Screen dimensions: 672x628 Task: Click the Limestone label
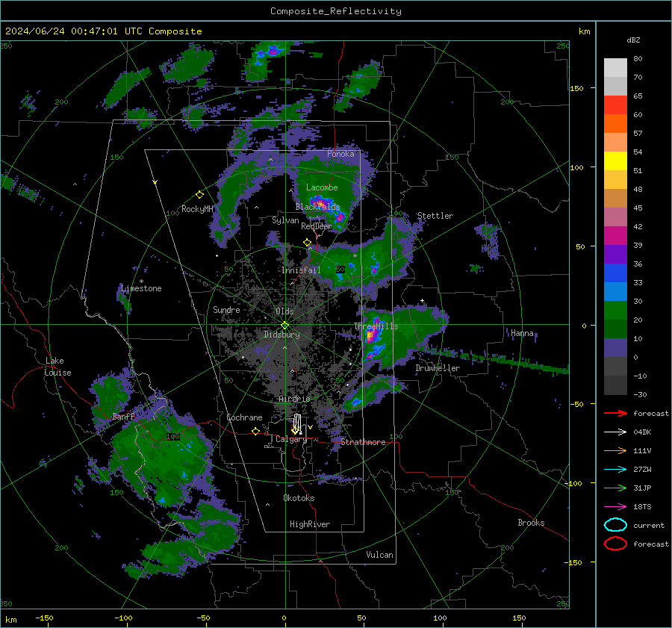pos(141,288)
